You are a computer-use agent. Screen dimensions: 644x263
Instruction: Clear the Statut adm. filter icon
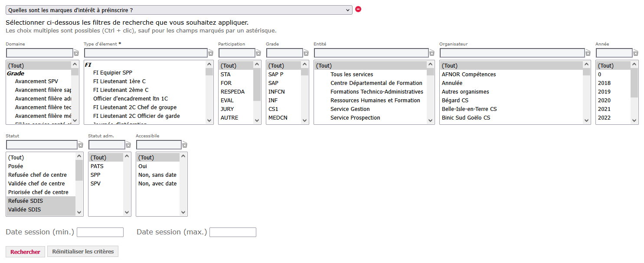pyautogui.click(x=128, y=145)
